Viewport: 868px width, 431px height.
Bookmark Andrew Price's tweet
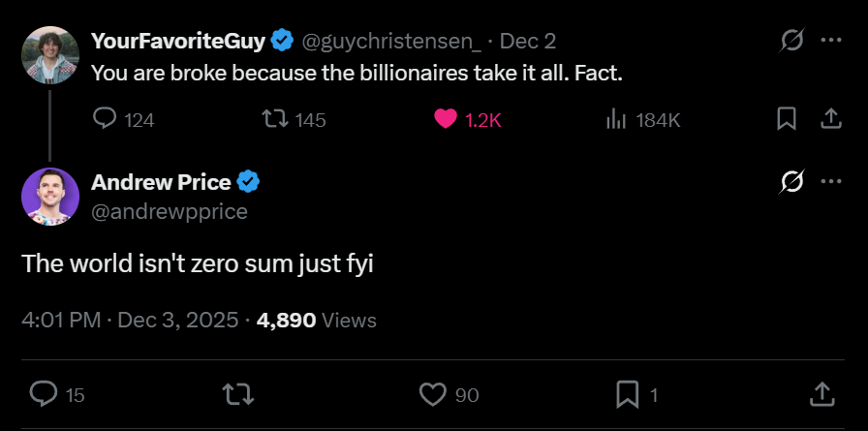click(x=628, y=394)
